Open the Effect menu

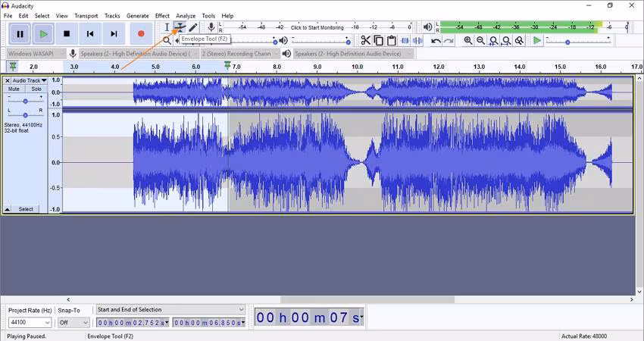pos(162,16)
